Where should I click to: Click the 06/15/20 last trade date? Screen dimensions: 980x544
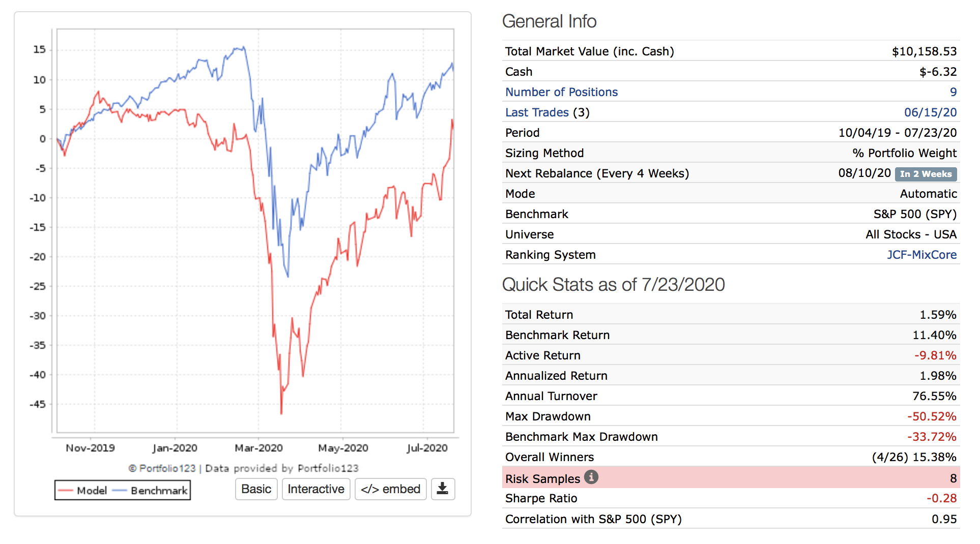click(930, 112)
